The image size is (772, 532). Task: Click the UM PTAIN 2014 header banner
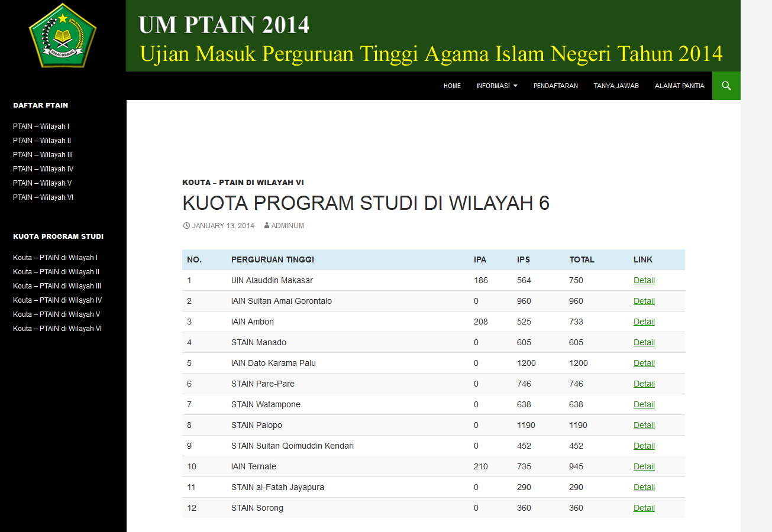click(432, 36)
